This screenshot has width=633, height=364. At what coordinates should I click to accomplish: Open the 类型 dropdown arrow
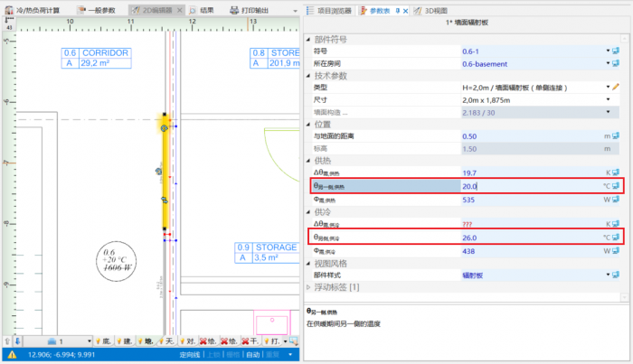[x=607, y=87]
